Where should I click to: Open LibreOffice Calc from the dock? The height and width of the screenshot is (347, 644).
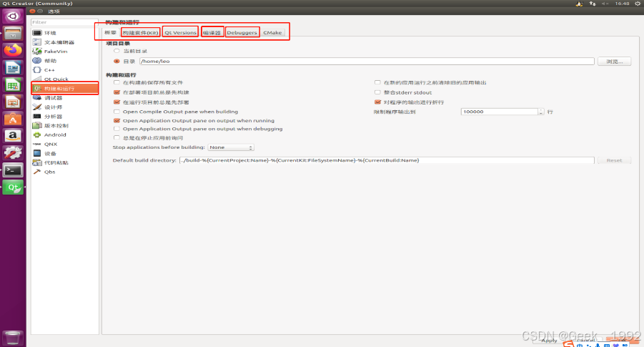pyautogui.click(x=13, y=84)
